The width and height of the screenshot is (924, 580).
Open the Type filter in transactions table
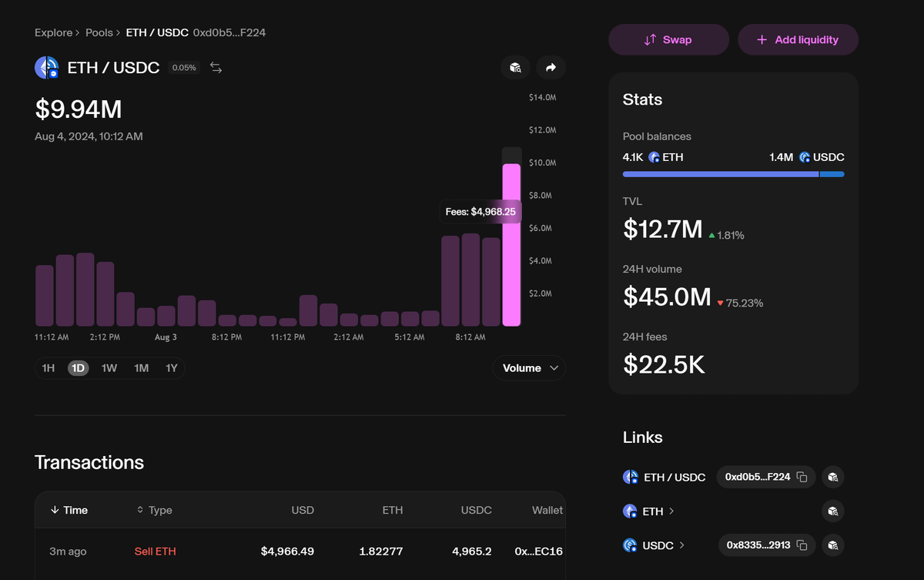tap(154, 510)
